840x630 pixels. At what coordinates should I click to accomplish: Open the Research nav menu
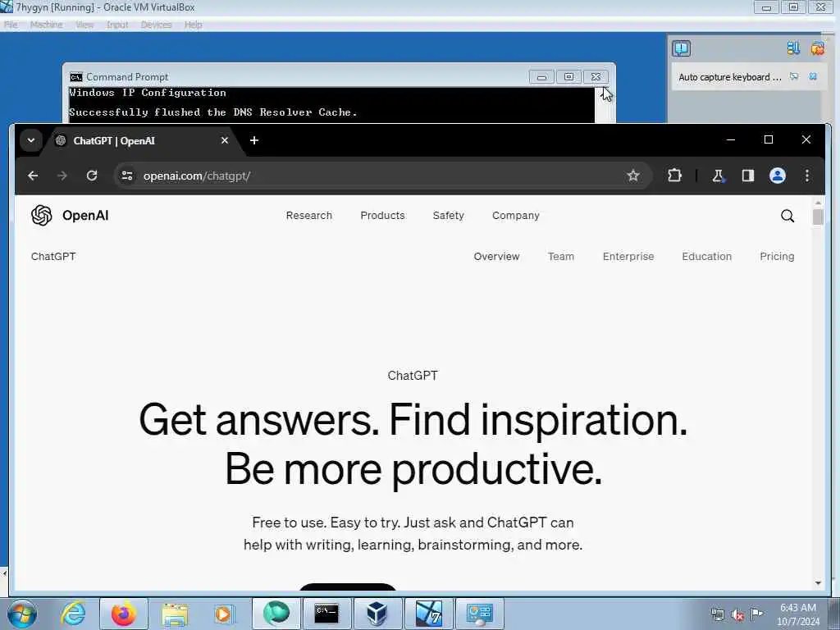[x=309, y=216]
